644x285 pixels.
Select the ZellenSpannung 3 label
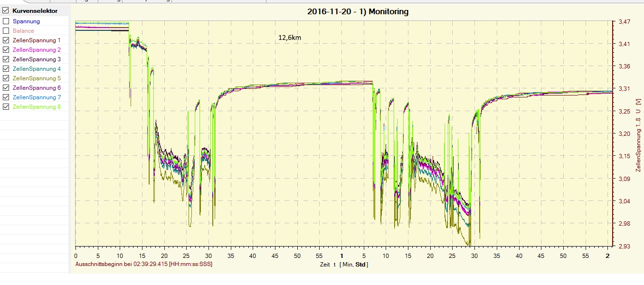click(37, 59)
